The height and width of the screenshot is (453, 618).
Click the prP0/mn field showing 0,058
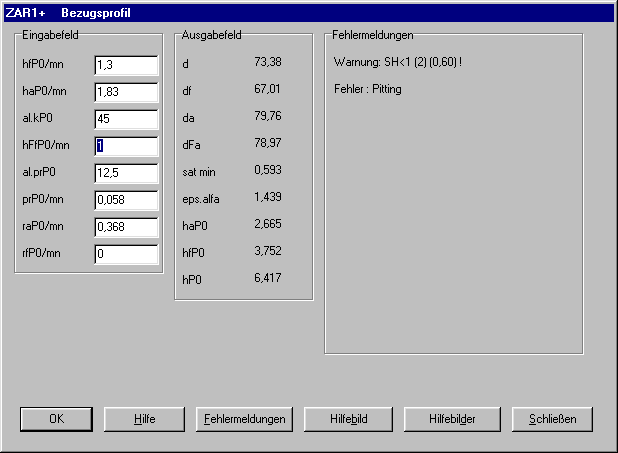[126, 200]
